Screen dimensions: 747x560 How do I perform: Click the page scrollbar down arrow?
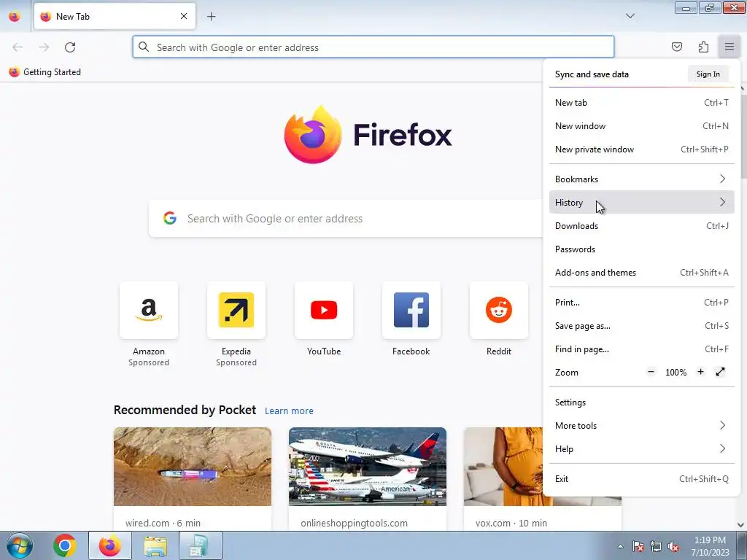tap(741, 525)
